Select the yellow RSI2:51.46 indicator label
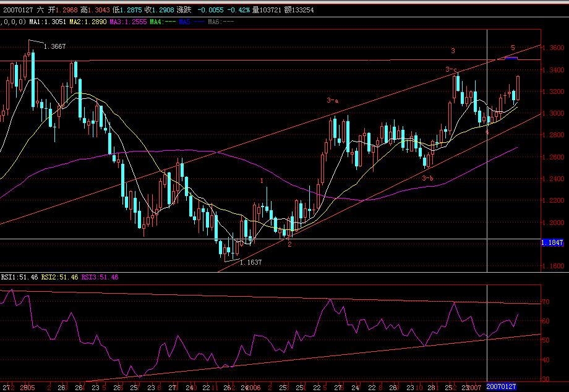This screenshot has width=569, height=392. click(x=59, y=278)
